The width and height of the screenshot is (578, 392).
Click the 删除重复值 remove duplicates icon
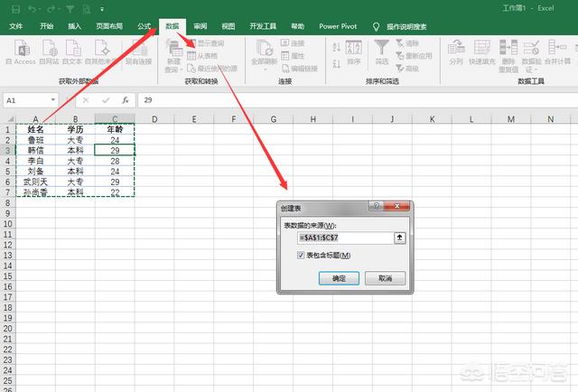[x=507, y=49]
